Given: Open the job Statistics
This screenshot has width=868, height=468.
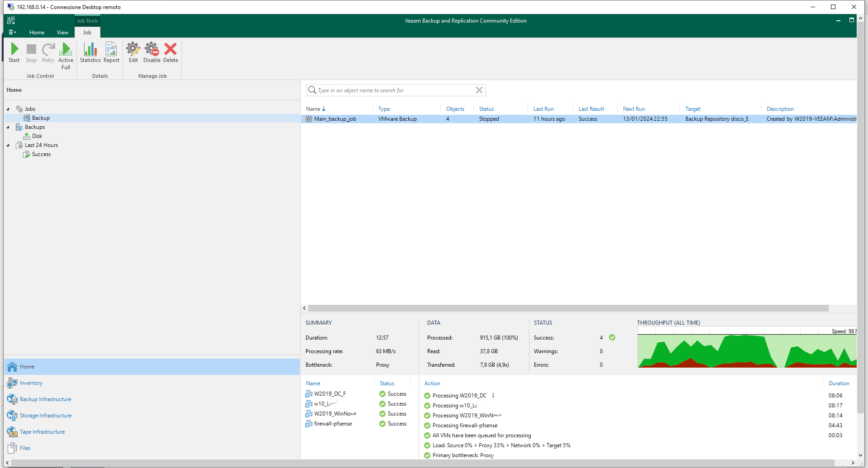Looking at the screenshot, I should tap(90, 53).
